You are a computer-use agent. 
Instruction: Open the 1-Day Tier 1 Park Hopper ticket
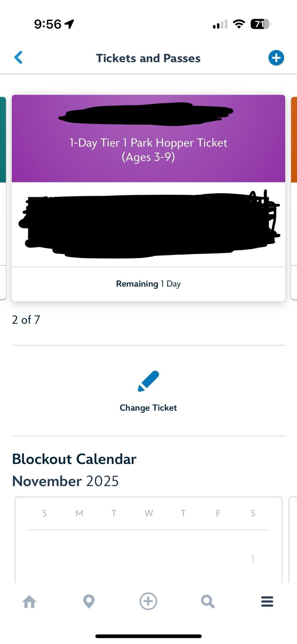[148, 150]
